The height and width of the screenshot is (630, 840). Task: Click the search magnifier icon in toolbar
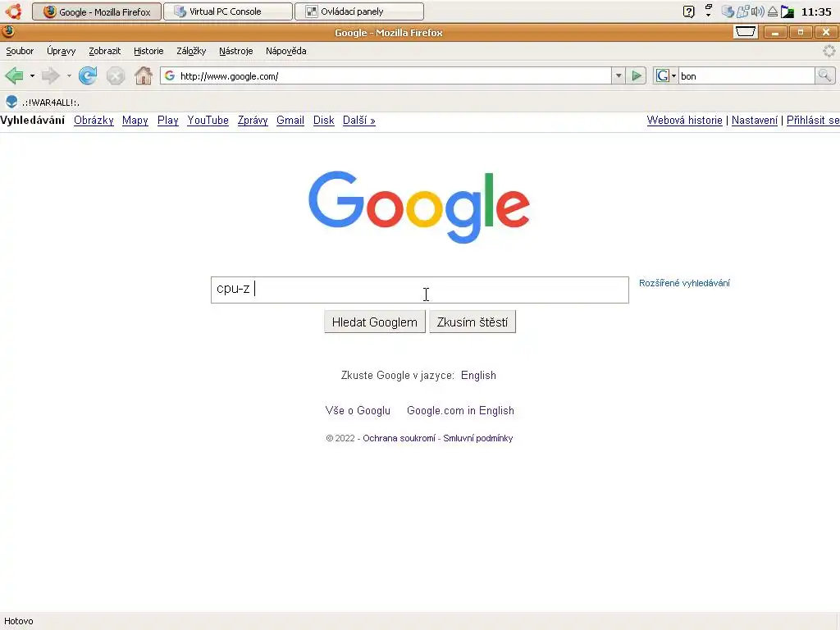824,75
